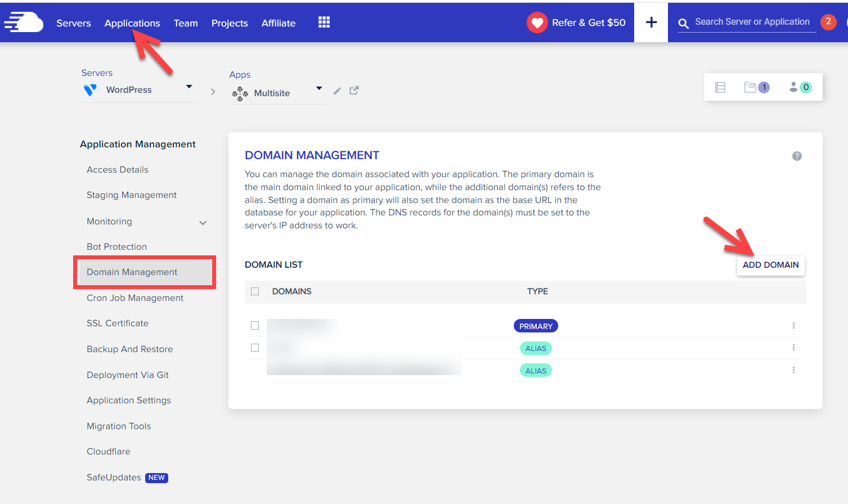Open the Projects top menu

pyautogui.click(x=230, y=23)
